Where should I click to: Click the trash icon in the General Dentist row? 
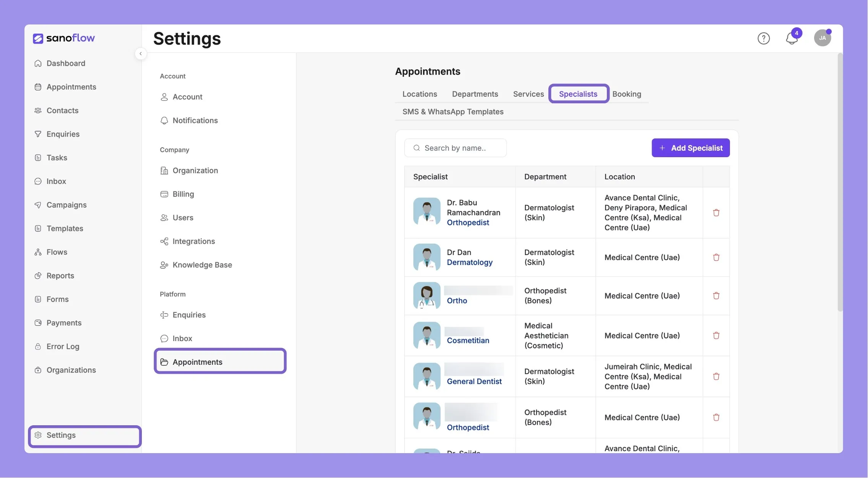tap(716, 376)
